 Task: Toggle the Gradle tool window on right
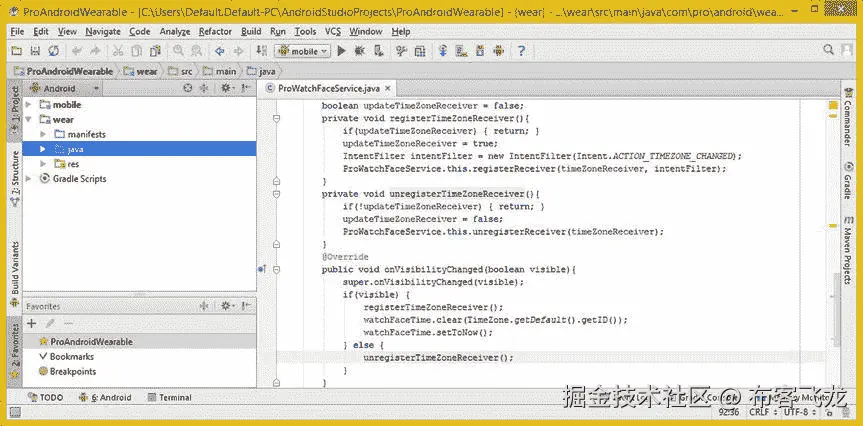(x=848, y=182)
